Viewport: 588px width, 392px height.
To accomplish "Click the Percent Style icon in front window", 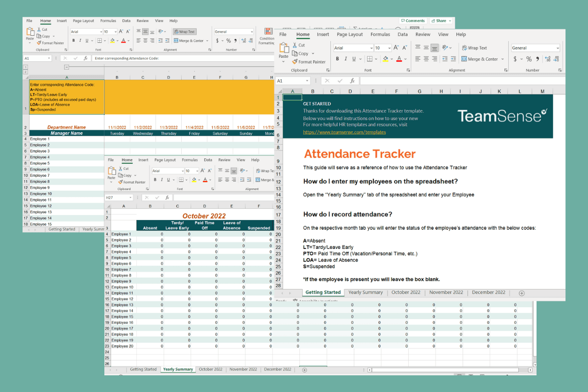I will tap(529, 59).
